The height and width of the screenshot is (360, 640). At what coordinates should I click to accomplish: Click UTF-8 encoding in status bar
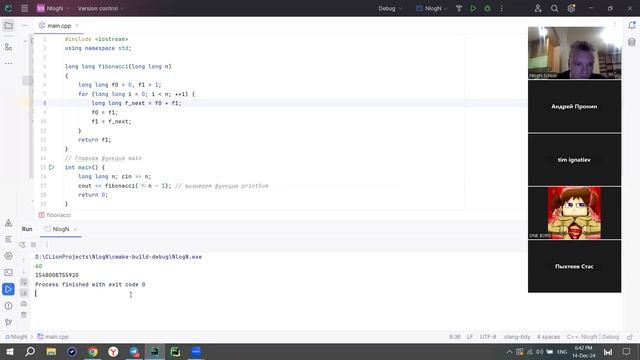488,337
